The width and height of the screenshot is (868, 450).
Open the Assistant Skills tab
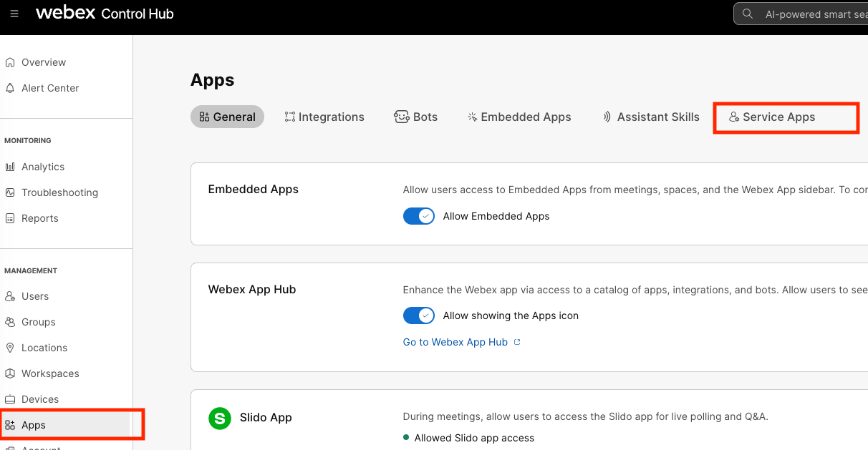coord(651,117)
